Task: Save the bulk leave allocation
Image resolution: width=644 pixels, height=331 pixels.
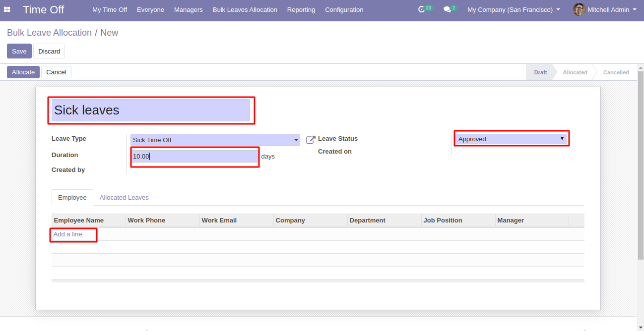Action: pyautogui.click(x=19, y=51)
